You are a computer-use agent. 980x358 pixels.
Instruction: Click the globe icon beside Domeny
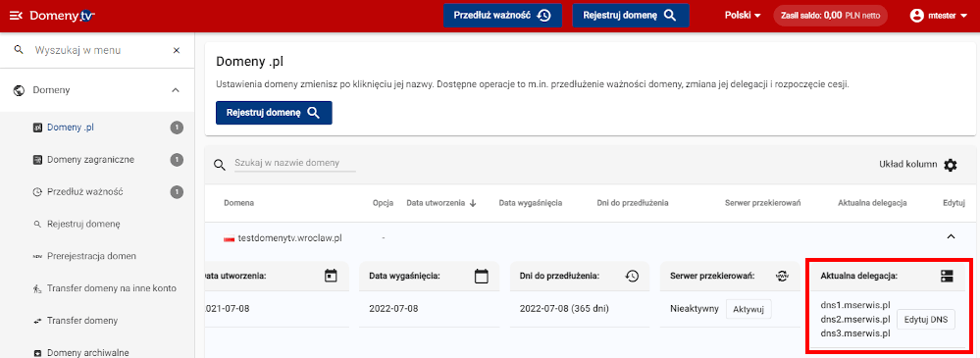20,90
